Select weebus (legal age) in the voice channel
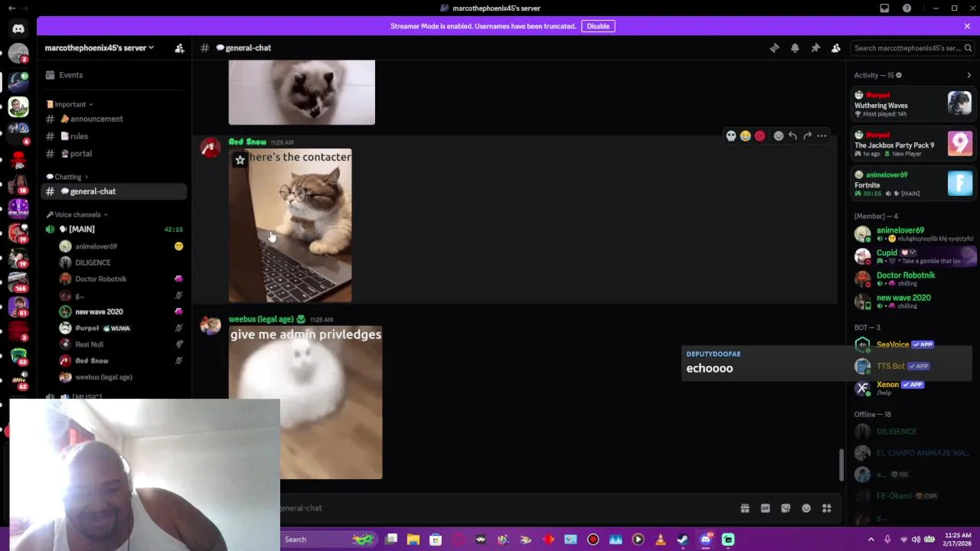This screenshot has width=980, height=551. (x=103, y=377)
